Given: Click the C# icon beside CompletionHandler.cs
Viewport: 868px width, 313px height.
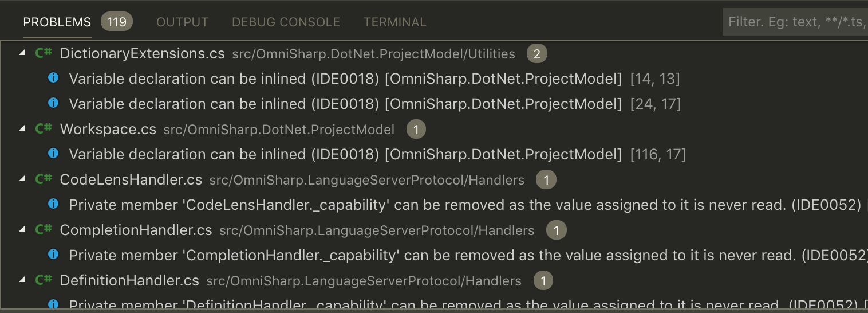Looking at the screenshot, I should tap(44, 230).
